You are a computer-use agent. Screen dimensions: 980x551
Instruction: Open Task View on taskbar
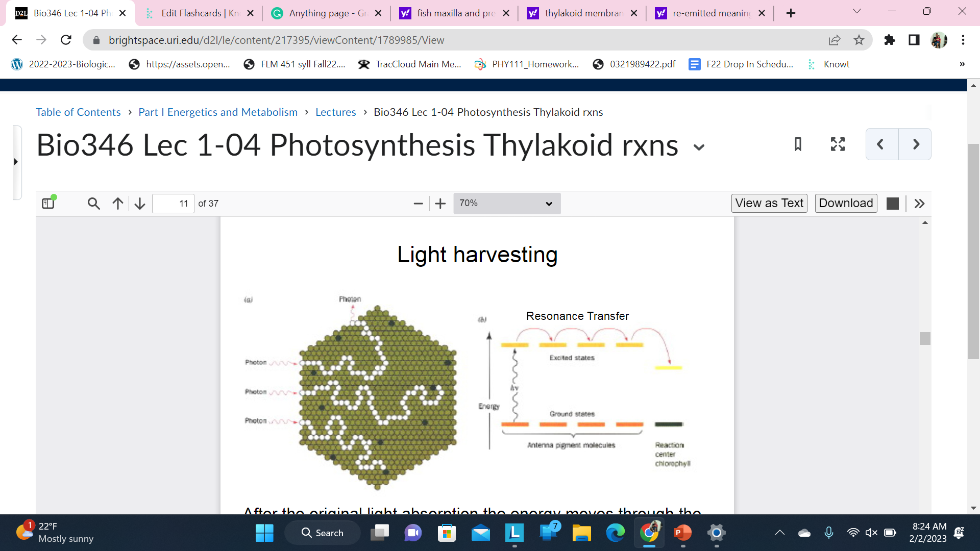[380, 533]
